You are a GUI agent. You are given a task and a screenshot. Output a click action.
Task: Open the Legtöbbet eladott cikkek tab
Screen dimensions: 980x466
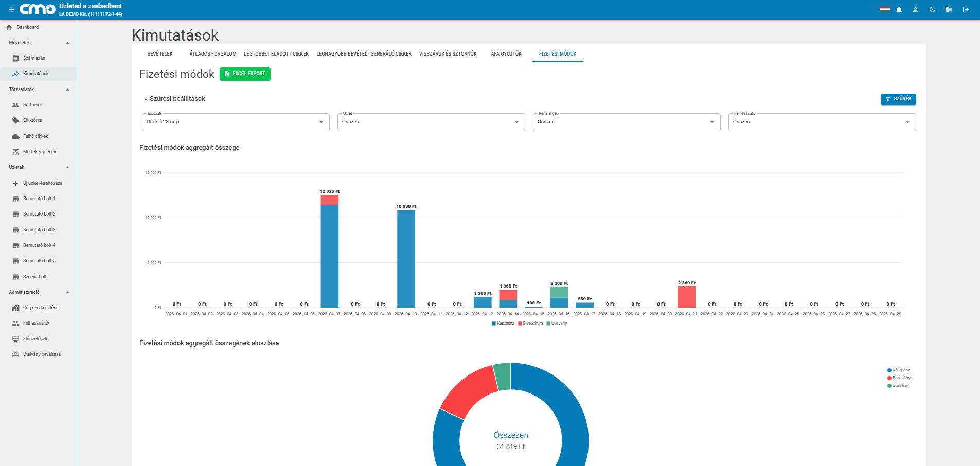tap(276, 54)
